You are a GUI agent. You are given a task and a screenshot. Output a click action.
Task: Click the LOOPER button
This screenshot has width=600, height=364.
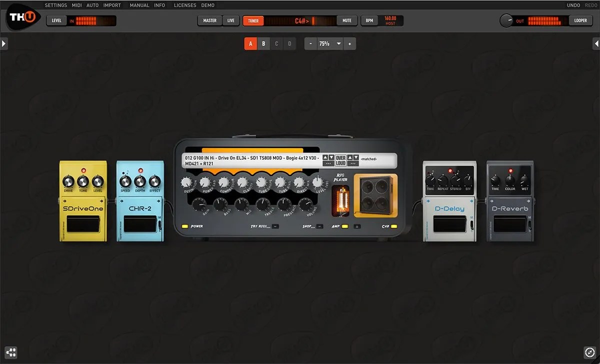point(580,20)
